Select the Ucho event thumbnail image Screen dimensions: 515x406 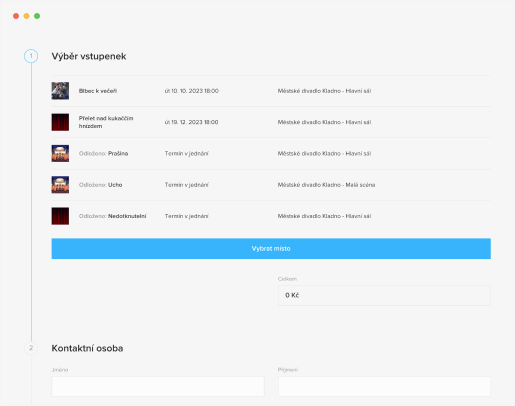tap(60, 185)
